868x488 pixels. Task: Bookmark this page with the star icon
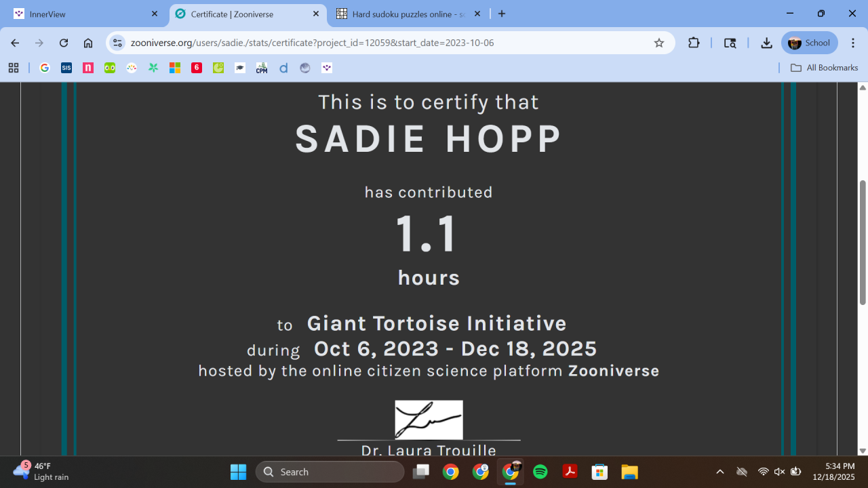pyautogui.click(x=659, y=43)
